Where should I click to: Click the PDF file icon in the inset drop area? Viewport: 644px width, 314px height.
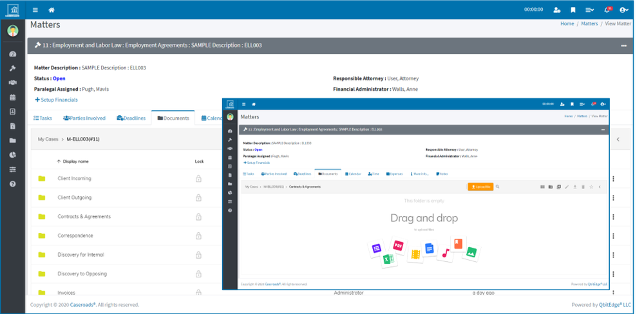(x=397, y=245)
